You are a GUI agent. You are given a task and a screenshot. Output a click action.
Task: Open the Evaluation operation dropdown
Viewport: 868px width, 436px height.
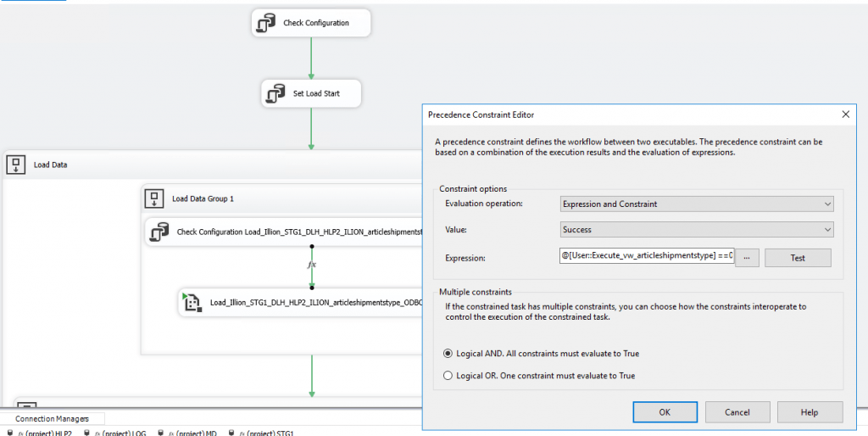(697, 204)
